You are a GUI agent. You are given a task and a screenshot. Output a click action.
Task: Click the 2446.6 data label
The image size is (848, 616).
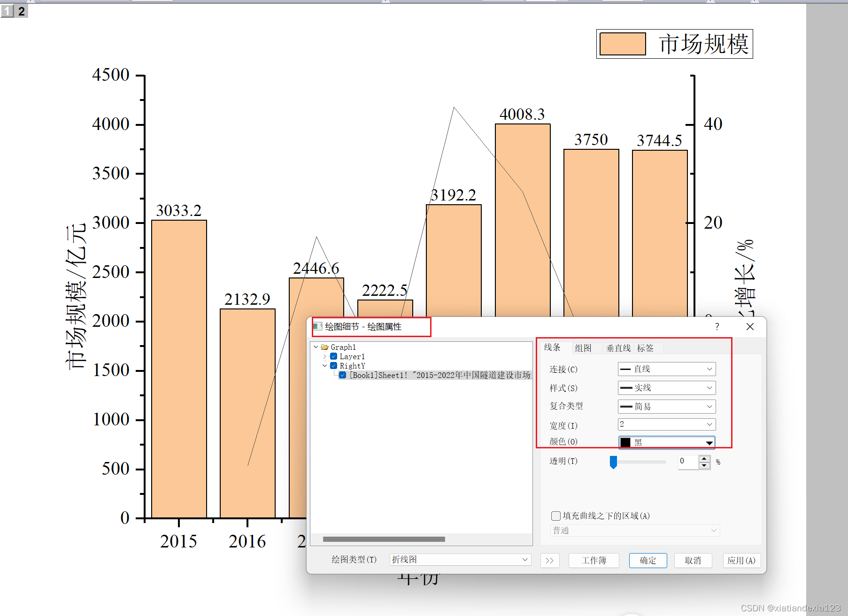[316, 268]
